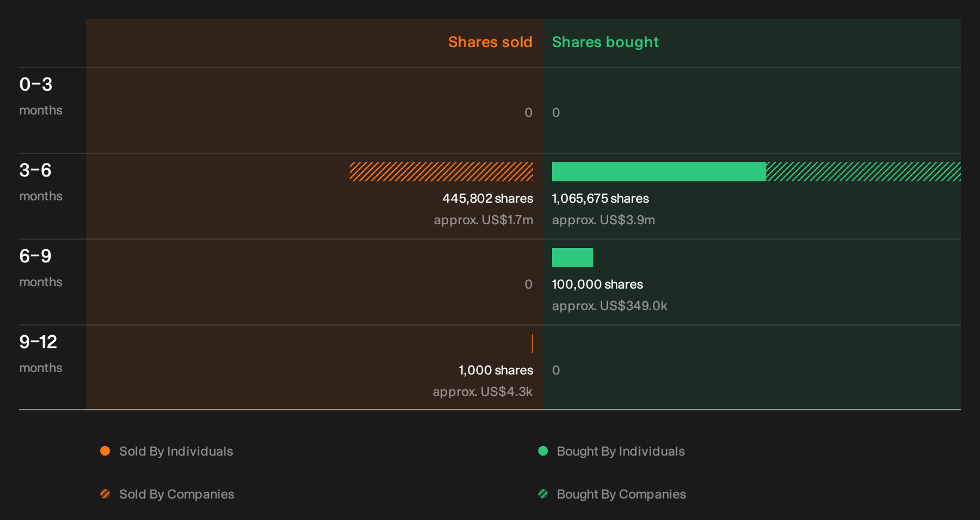Click the Shares bought column header
This screenshot has height=520, width=980.
605,42
